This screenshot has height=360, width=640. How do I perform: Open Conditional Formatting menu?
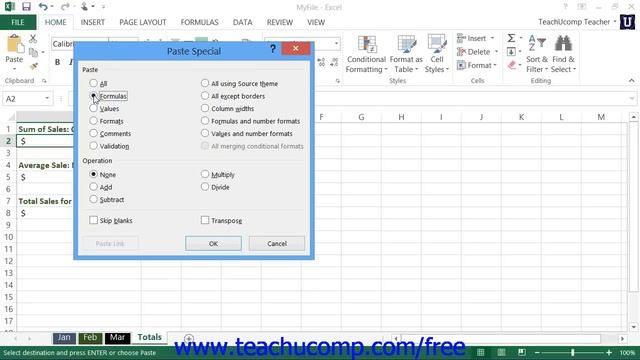pos(366,54)
